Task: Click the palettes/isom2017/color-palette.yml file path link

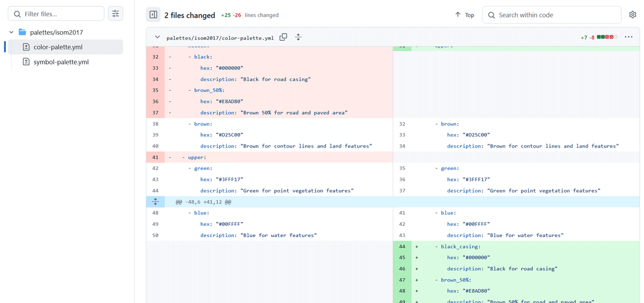Action: (220, 38)
